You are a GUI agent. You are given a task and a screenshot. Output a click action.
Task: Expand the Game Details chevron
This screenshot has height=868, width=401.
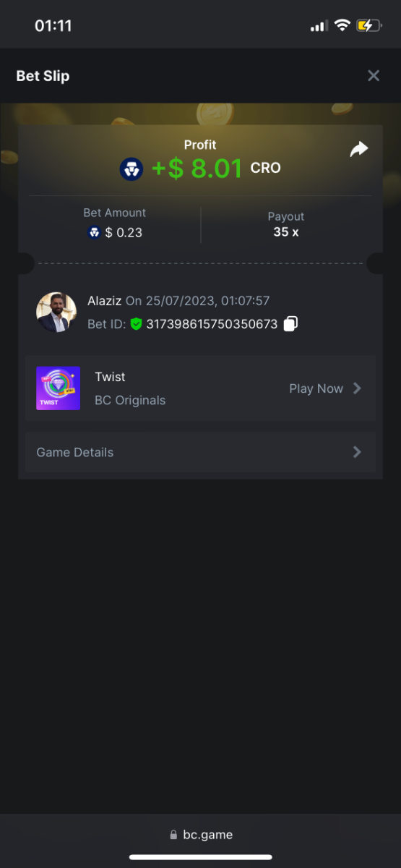click(x=356, y=452)
